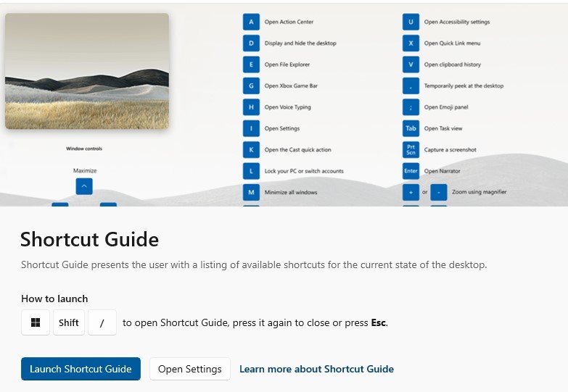Select the M key Minimize all windows icon
This screenshot has height=392, width=568.
coord(251,192)
